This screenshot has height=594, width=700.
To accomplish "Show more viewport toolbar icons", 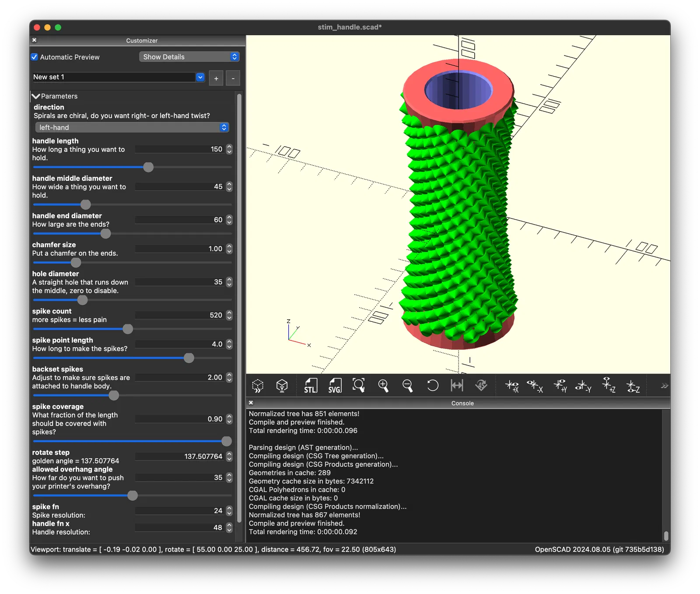I will (665, 386).
